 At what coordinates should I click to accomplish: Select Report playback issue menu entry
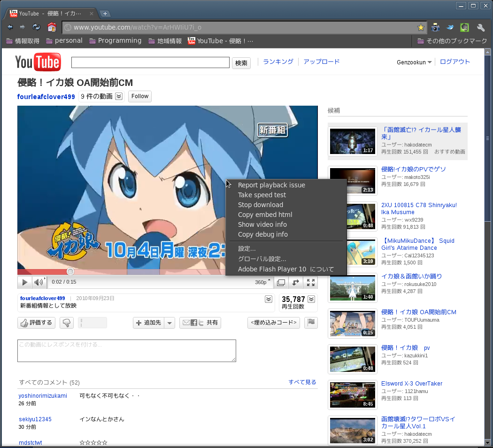coord(286,185)
